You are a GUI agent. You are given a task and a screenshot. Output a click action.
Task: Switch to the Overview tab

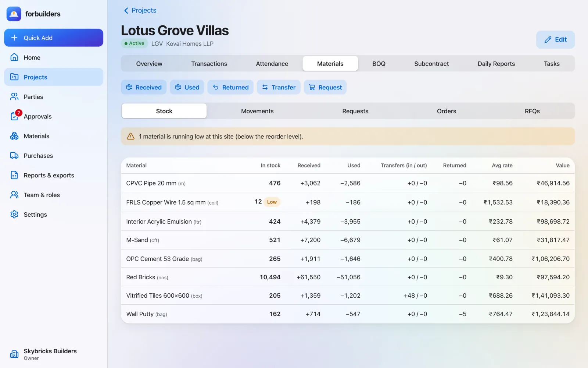point(149,64)
